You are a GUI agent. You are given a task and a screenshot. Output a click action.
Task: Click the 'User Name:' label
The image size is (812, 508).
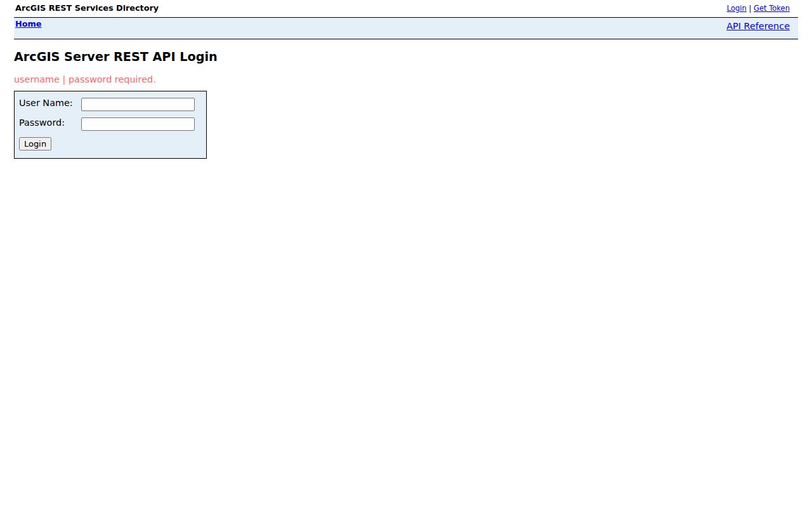46,103
